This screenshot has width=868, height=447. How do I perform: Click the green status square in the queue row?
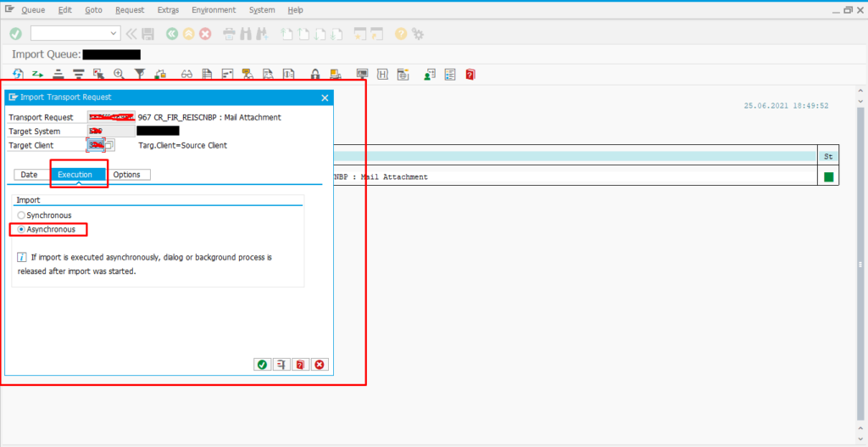point(829,177)
